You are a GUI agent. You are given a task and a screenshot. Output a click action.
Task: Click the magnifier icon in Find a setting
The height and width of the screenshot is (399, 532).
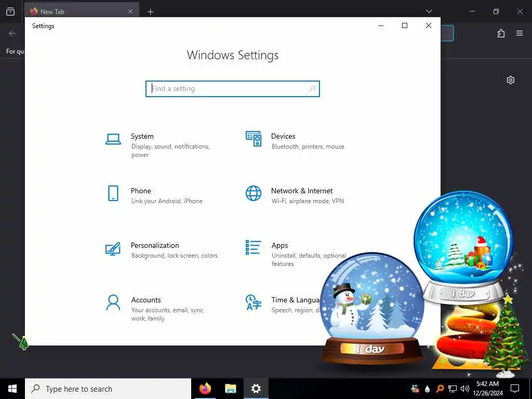tap(312, 89)
